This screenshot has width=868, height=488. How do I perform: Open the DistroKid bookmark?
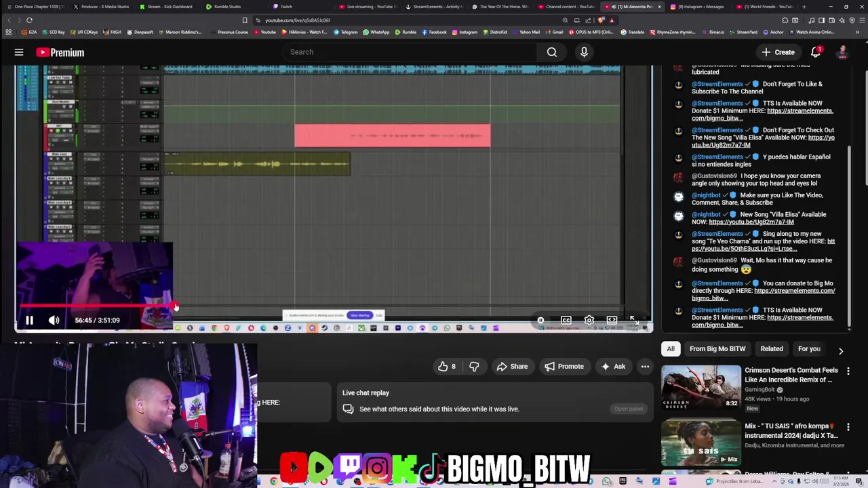tap(496, 32)
